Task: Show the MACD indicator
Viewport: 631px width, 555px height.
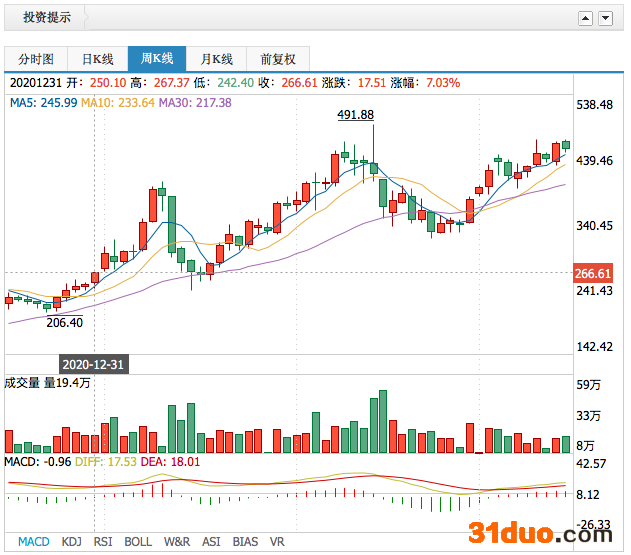Action: [33, 542]
